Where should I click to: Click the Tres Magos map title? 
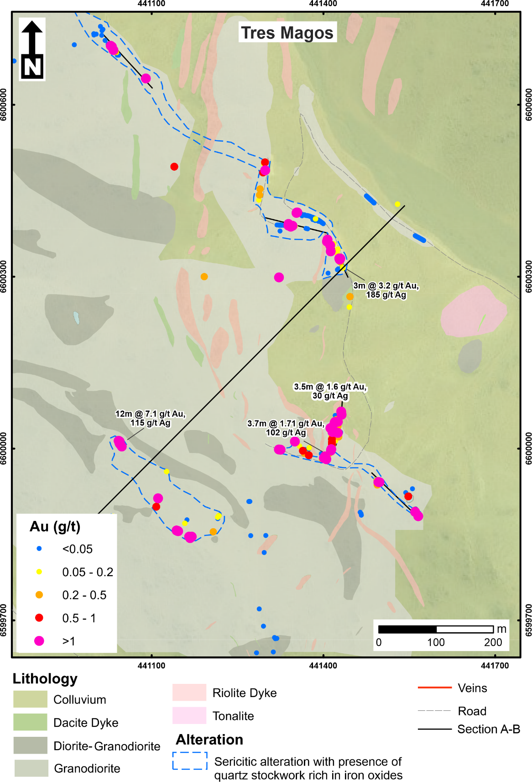pos(287,33)
